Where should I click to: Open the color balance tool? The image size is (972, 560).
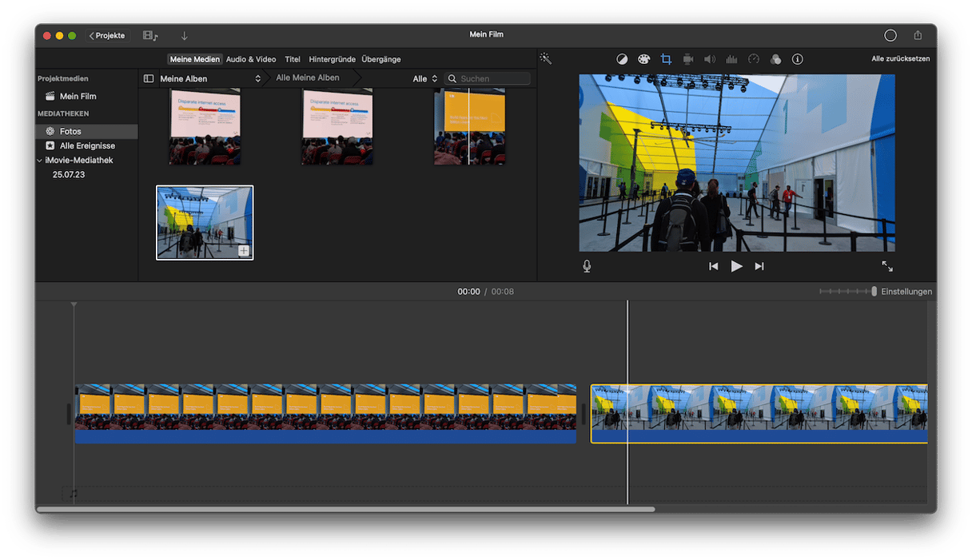point(622,59)
